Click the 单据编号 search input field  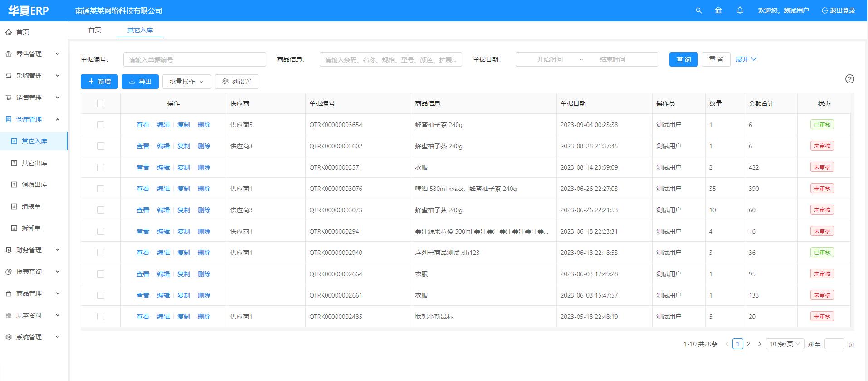pyautogui.click(x=195, y=59)
